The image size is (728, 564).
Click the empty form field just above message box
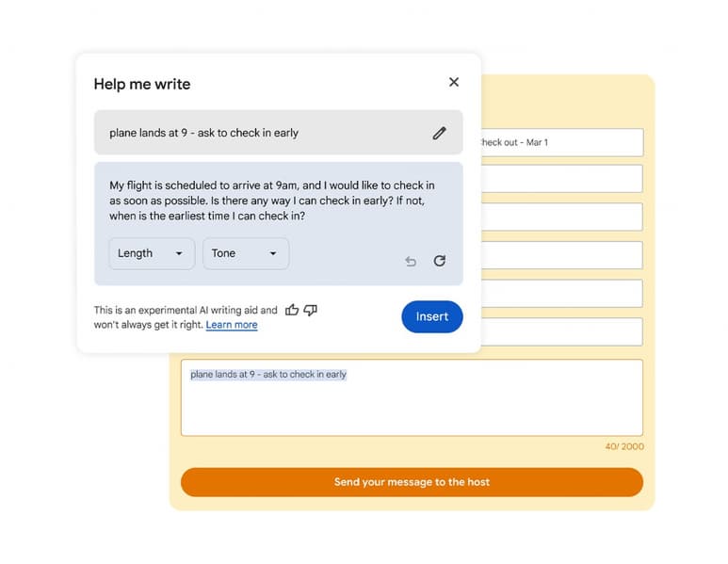tap(561, 331)
